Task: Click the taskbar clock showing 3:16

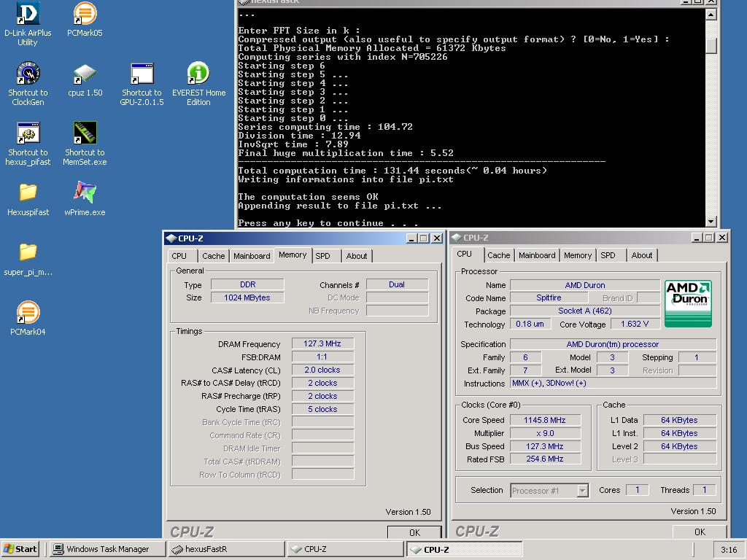Action: pyautogui.click(x=729, y=550)
